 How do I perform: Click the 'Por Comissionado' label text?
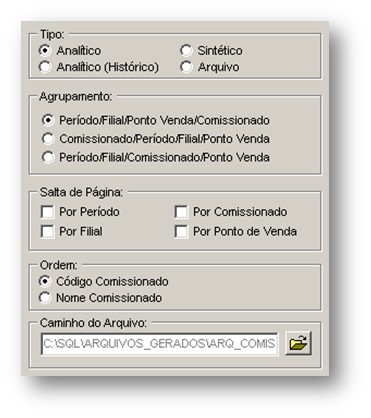pos(240,212)
